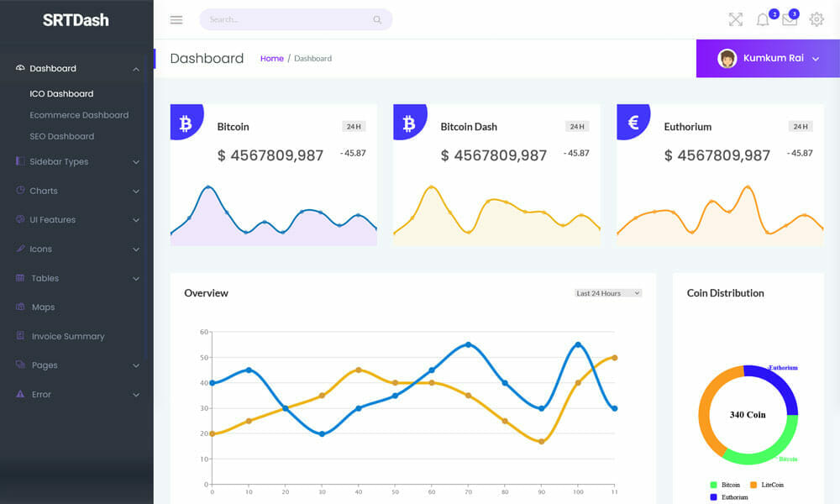Open the Last 24 Hours dropdown
The width and height of the screenshot is (840, 504).
coord(608,293)
